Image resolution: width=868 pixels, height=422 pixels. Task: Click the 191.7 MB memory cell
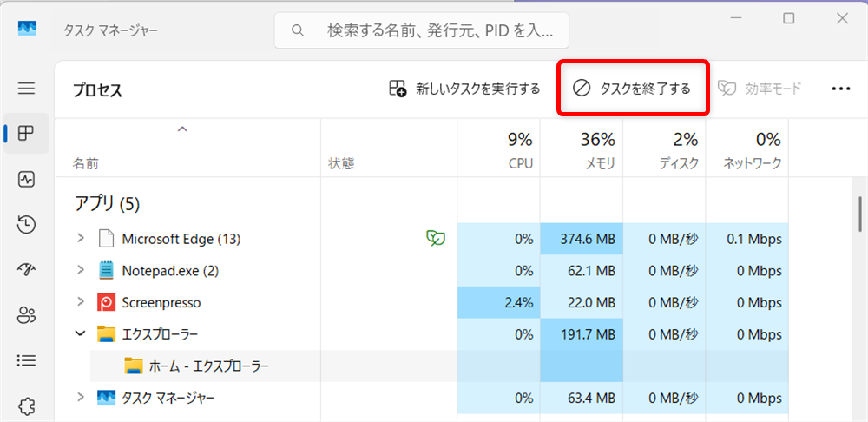click(582, 334)
